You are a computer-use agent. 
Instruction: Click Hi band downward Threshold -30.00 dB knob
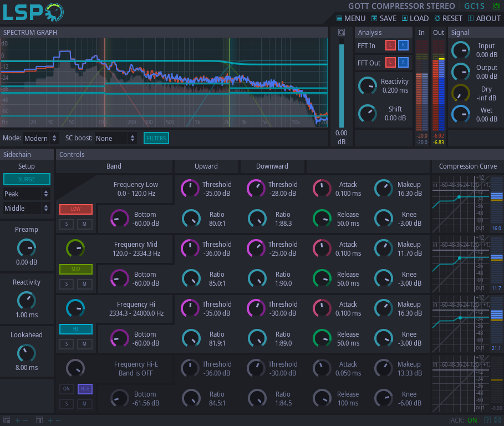click(x=256, y=308)
